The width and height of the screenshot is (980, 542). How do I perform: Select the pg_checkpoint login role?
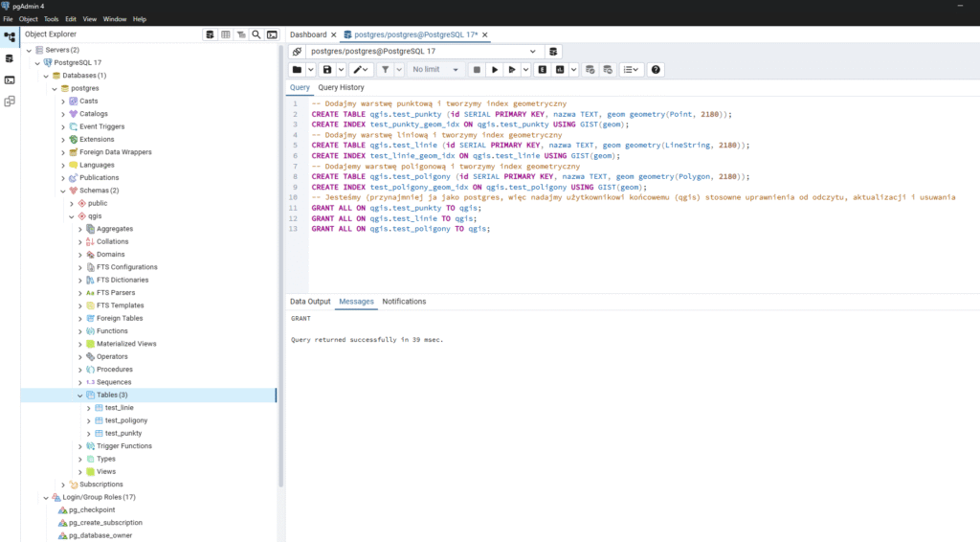click(91, 509)
